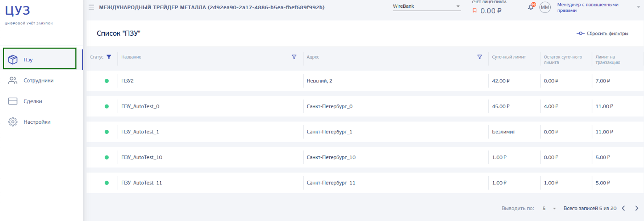The height and width of the screenshot is (221, 644).
Task: Click green status dot of ПЗУ2
Action: 107,81
